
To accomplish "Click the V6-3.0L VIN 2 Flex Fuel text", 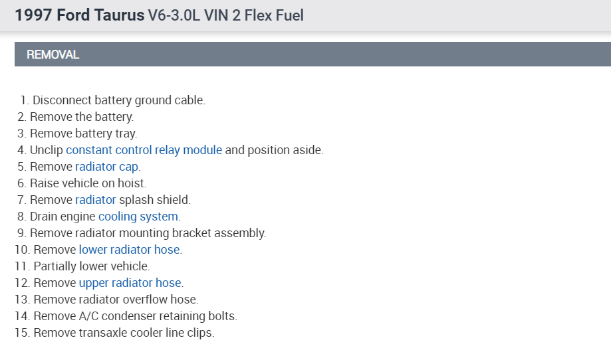I will click(x=226, y=15).
